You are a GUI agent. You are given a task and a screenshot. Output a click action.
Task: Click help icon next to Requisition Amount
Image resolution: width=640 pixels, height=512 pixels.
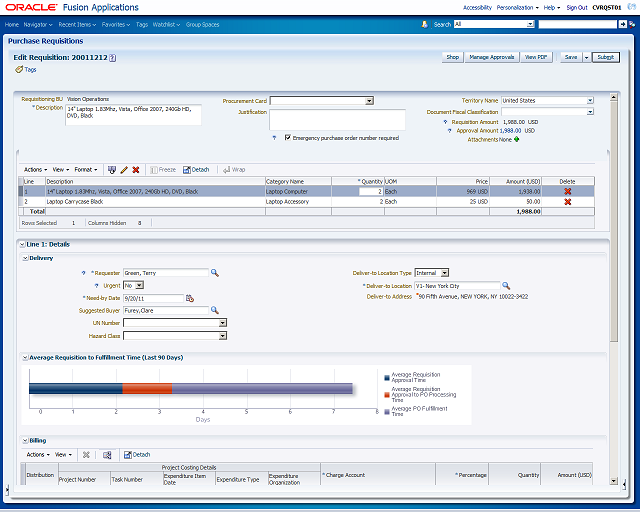coord(445,122)
